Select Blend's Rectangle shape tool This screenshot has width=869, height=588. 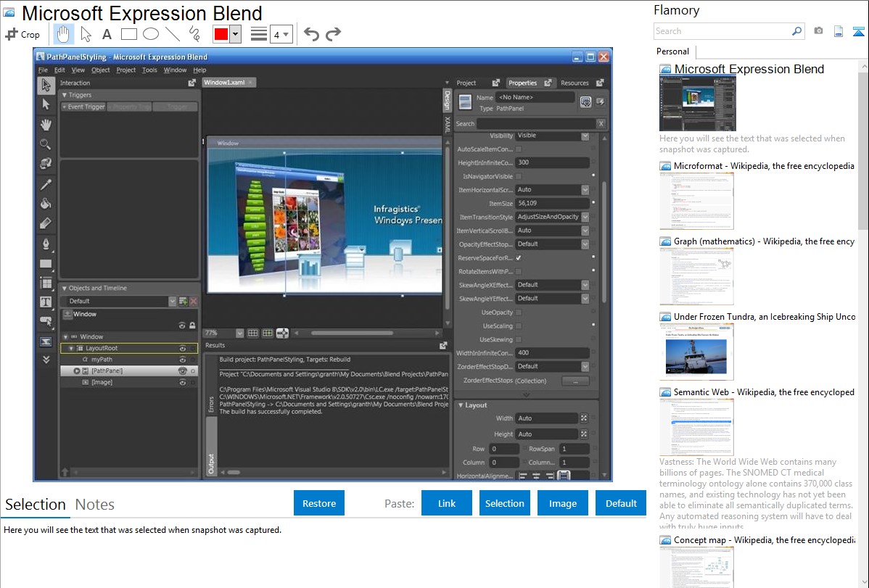[x=46, y=264]
